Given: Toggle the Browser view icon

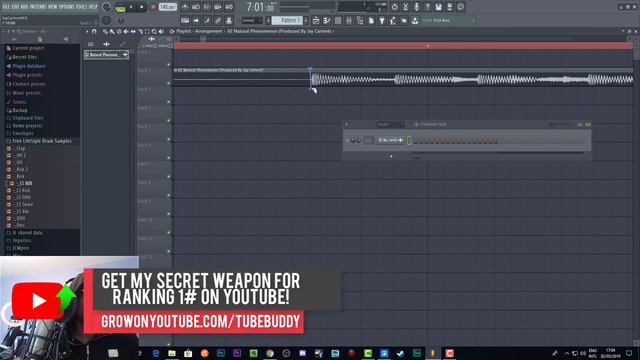Looking at the screenshot, I should [x=360, y=20].
